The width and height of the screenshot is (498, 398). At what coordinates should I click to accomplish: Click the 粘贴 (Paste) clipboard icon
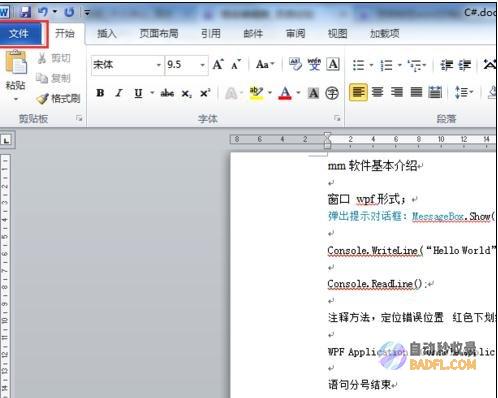click(16, 62)
